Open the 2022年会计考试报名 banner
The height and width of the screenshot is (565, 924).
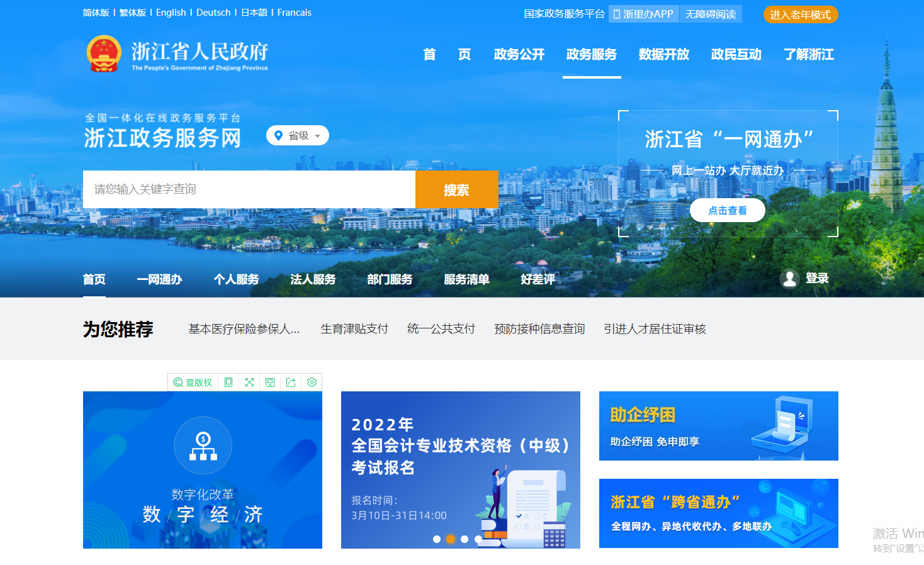click(461, 470)
